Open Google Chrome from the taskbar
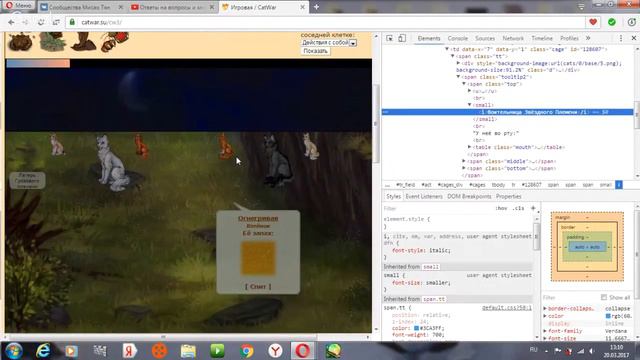 click(x=247, y=351)
